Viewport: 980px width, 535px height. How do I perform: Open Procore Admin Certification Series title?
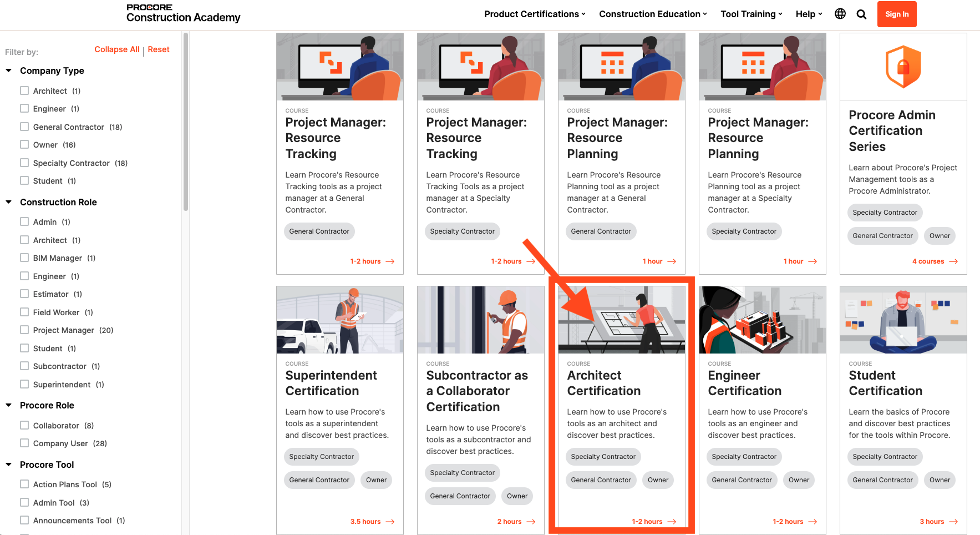(x=892, y=130)
